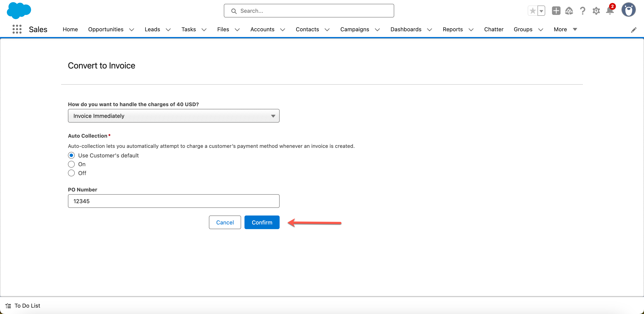Open Global Actions with the plus icon
The image size is (644, 314).
pos(556,11)
